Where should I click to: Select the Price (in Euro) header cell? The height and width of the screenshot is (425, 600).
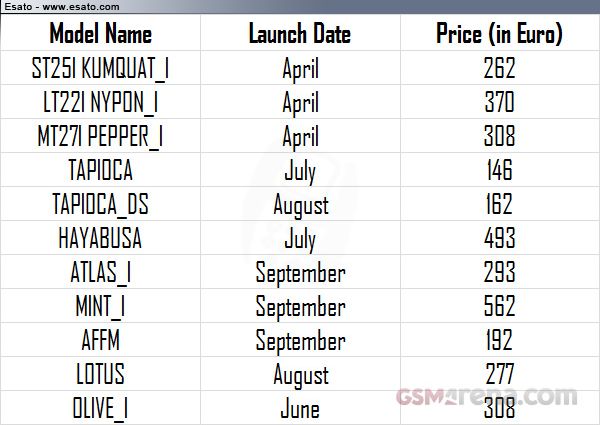point(500,33)
